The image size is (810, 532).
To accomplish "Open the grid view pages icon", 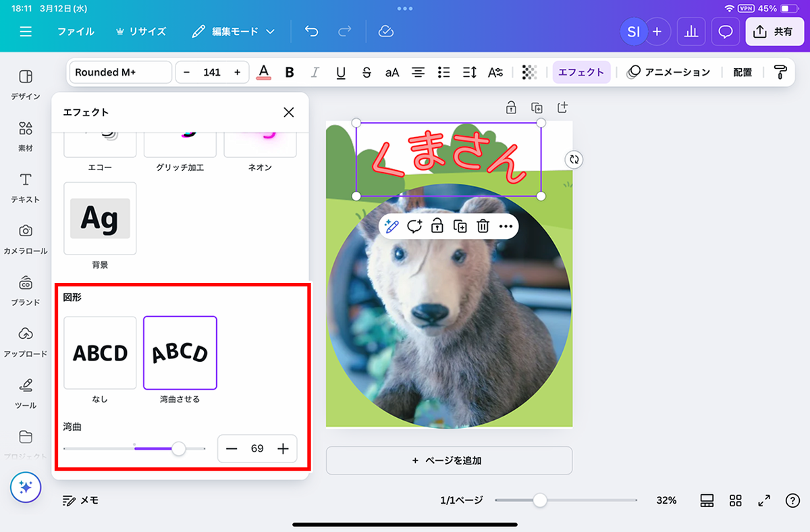I will click(x=736, y=500).
